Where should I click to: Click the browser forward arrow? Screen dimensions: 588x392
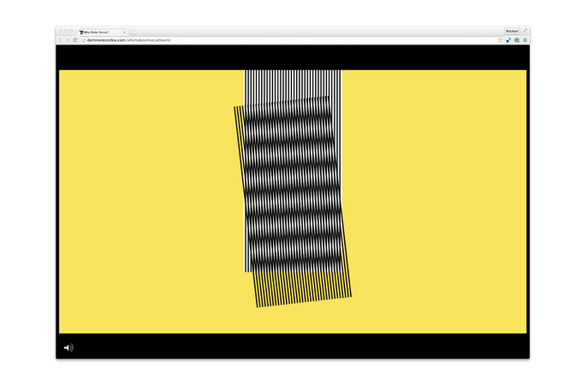tap(68, 40)
